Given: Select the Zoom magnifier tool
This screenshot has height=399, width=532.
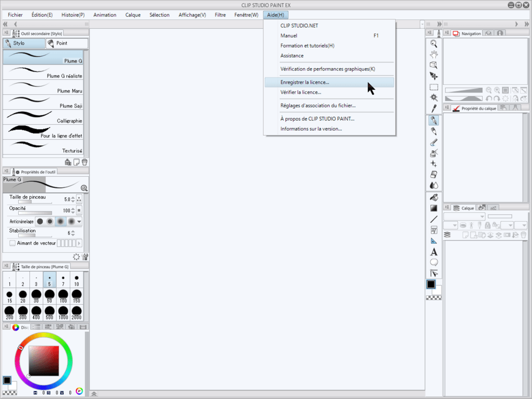Looking at the screenshot, I should (433, 43).
